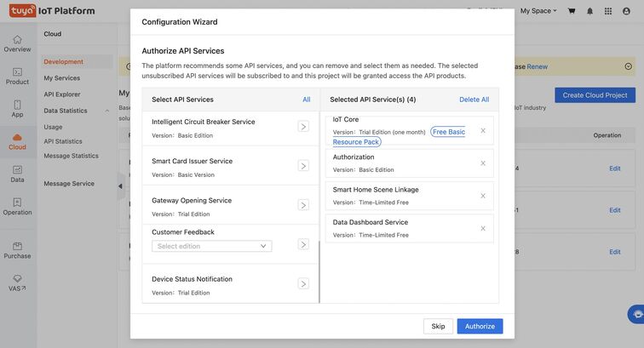Collapse the Data Statistics sidebar section
644x348 pixels.
pyautogui.click(x=107, y=111)
